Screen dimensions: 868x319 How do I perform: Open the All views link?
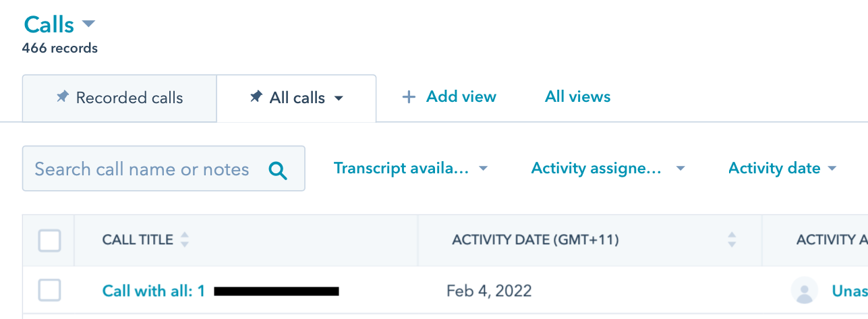click(577, 96)
